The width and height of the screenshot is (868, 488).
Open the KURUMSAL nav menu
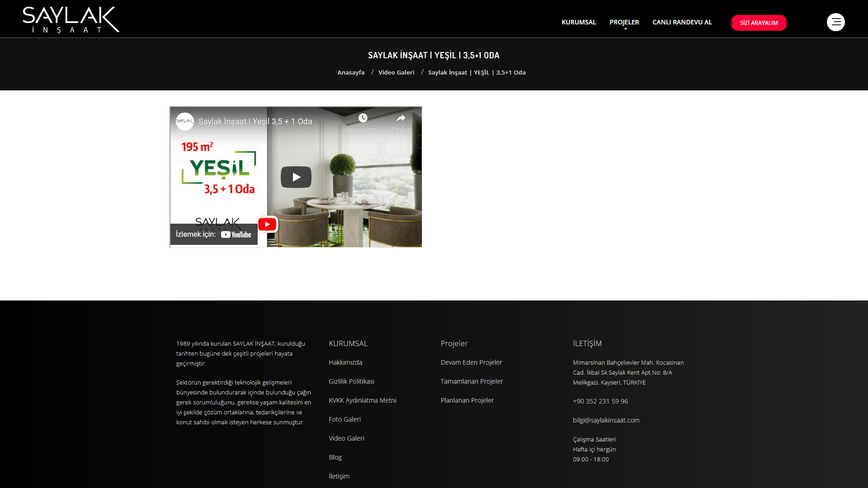[x=579, y=22]
